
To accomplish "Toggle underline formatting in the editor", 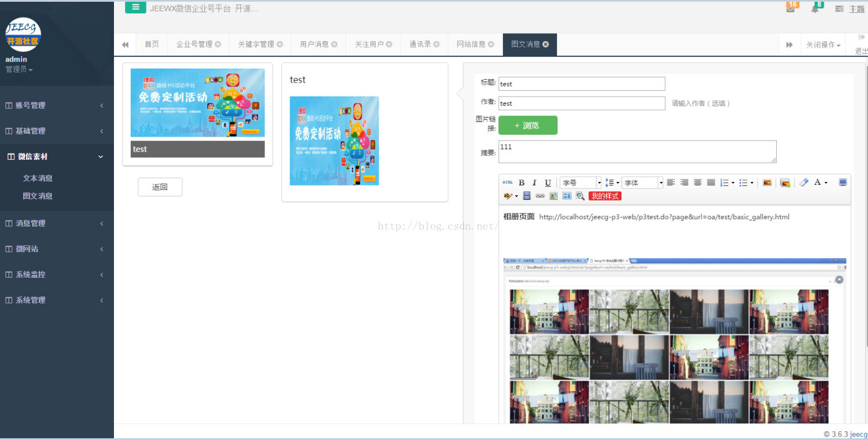I will click(547, 182).
